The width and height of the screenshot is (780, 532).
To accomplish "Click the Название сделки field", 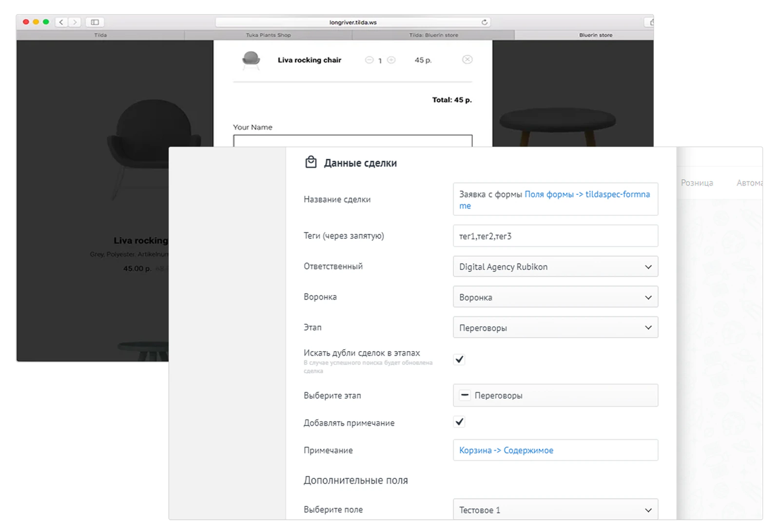I will [555, 199].
